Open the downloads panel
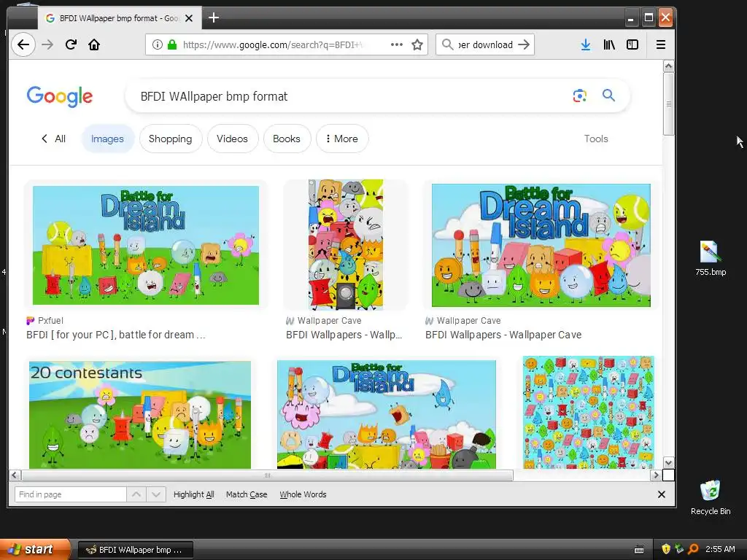This screenshot has width=747, height=560. click(586, 44)
